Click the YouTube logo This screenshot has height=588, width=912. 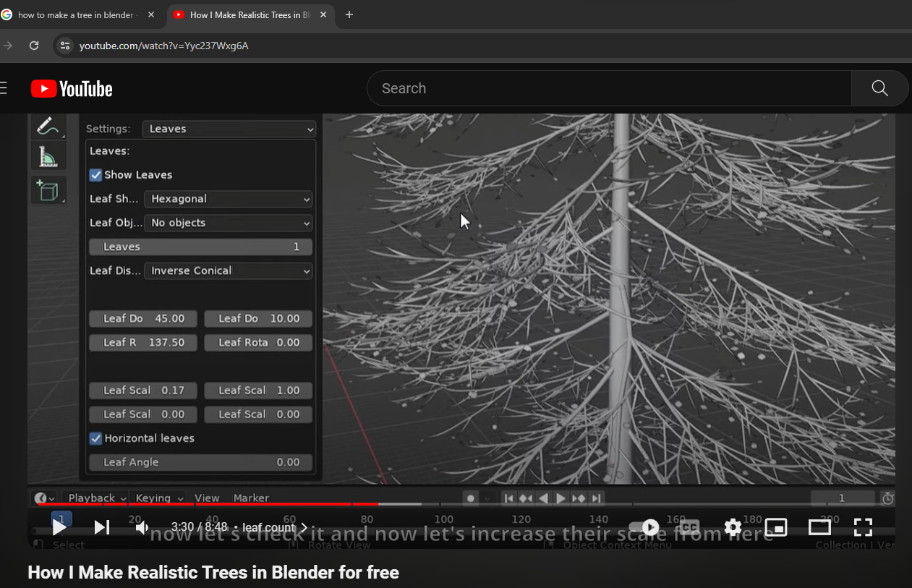[72, 89]
